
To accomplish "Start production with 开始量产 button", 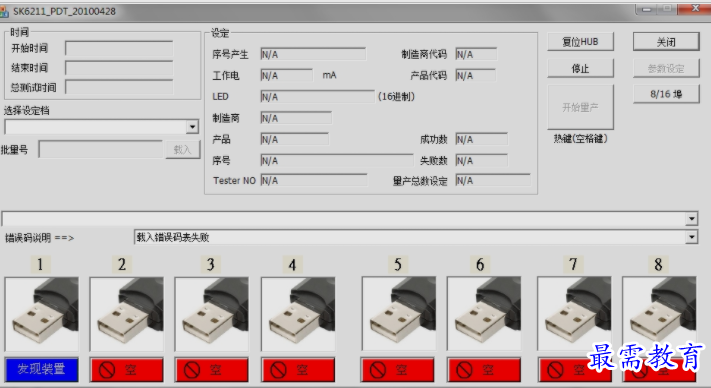I will click(x=580, y=107).
